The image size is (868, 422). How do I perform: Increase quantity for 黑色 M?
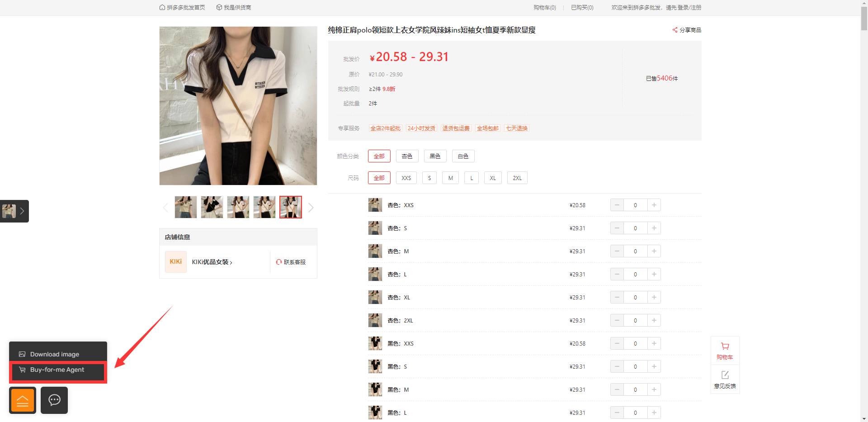click(654, 389)
